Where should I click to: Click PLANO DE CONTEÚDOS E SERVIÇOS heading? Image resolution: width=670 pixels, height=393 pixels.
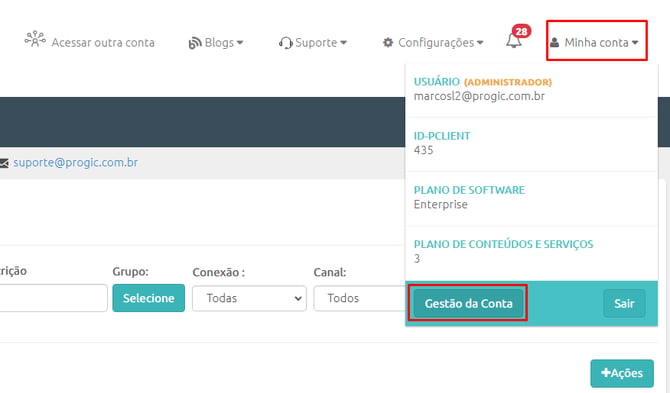point(503,244)
